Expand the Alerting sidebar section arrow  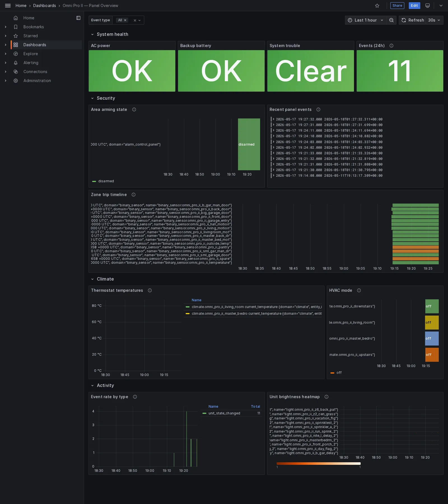point(6,63)
